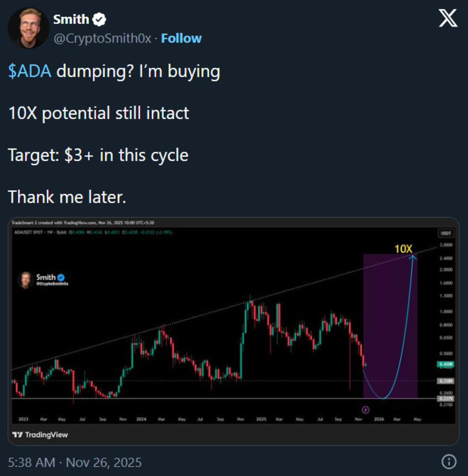Open Smith's profile picture
This screenshot has height=476, width=468.
28,28
